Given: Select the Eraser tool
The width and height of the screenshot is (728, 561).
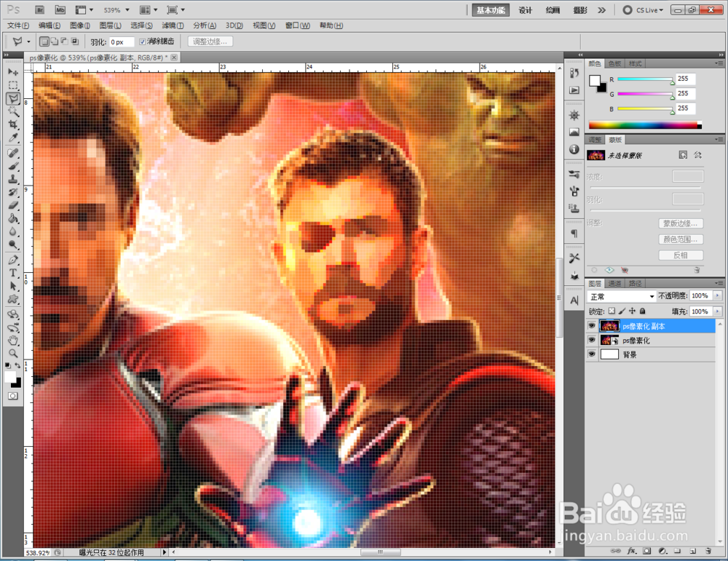Looking at the screenshot, I should pyautogui.click(x=13, y=205).
